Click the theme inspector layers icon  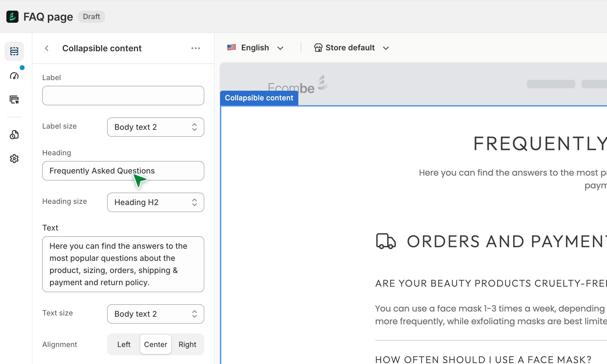(14, 99)
